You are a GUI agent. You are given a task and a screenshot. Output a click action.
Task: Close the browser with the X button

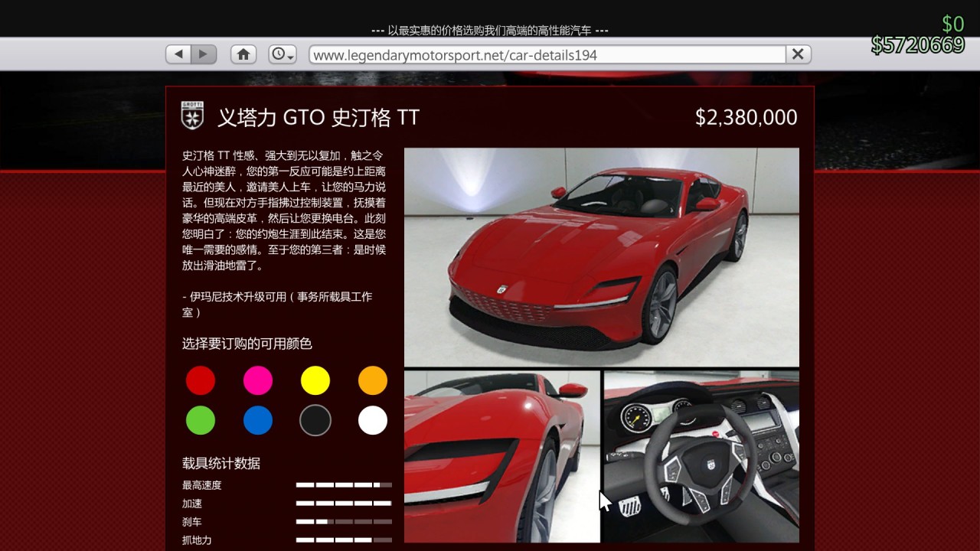click(798, 54)
